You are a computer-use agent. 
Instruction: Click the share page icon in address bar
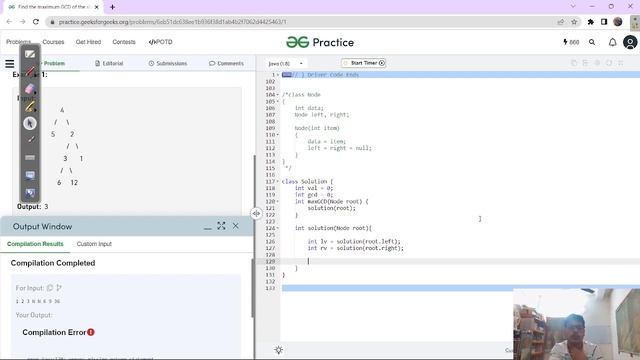(561, 22)
